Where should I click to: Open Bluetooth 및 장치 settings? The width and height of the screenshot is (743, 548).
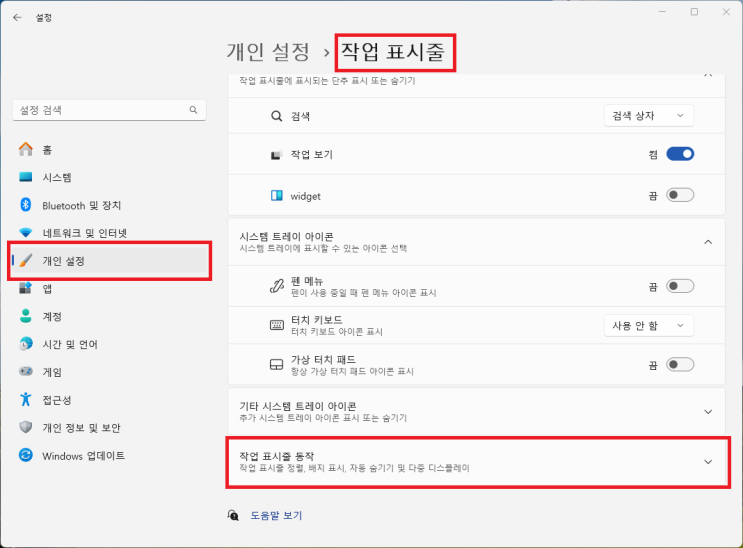(109, 205)
